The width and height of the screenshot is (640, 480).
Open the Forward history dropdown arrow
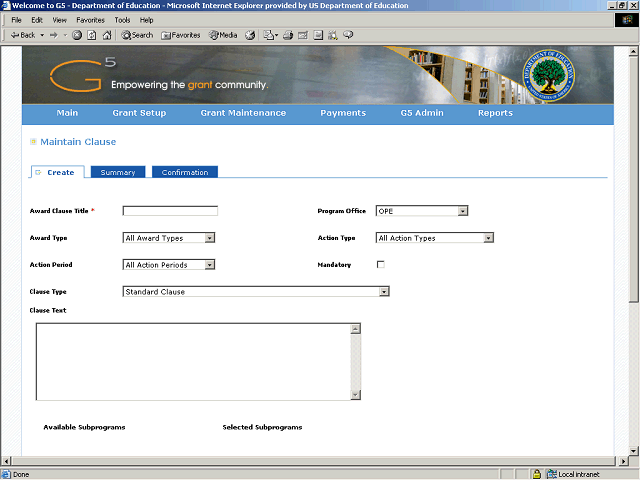click(x=65, y=35)
